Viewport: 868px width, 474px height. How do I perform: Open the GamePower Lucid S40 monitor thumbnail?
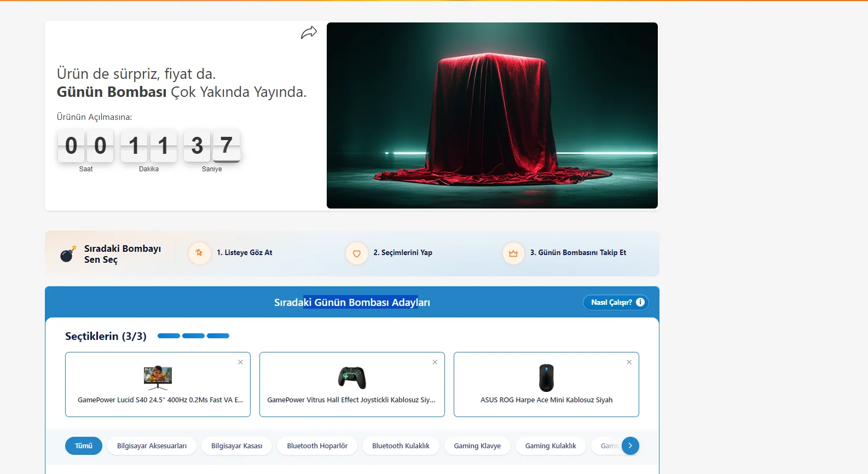coord(158,378)
